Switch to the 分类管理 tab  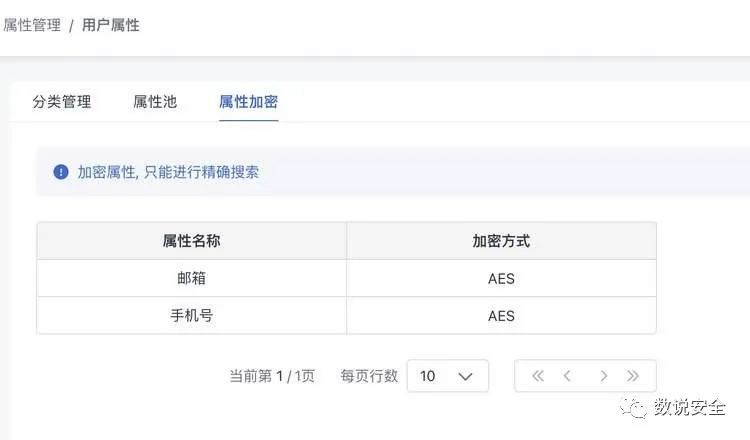pos(62,101)
